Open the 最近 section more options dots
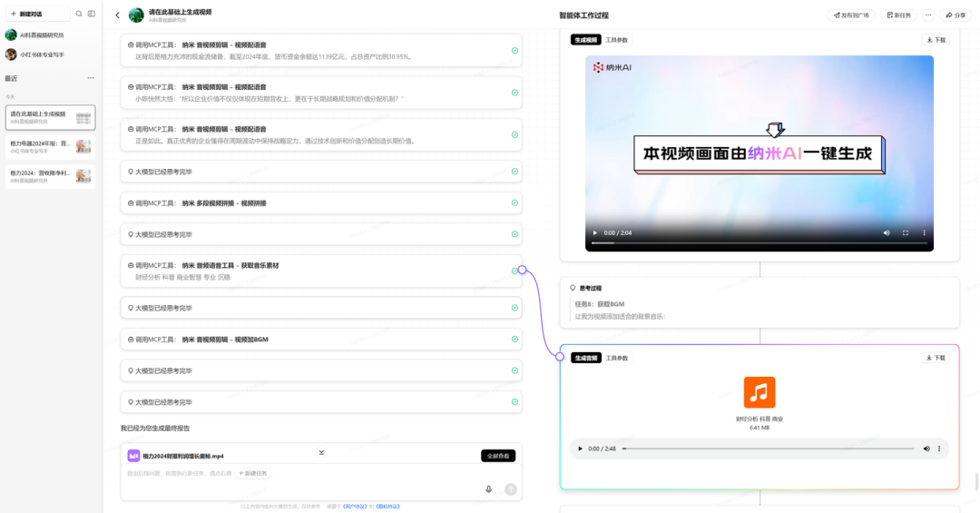This screenshot has width=980, height=513. click(91, 78)
